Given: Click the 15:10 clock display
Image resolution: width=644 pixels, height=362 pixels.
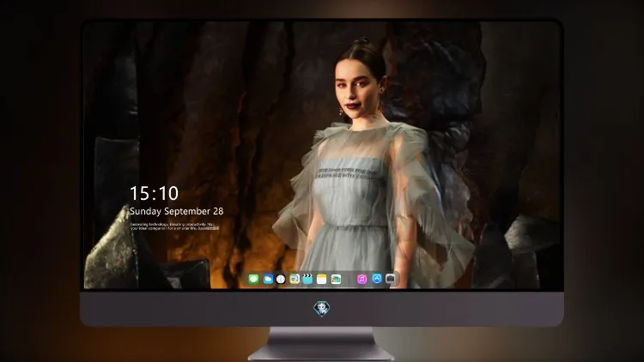Looking at the screenshot, I should click(154, 193).
